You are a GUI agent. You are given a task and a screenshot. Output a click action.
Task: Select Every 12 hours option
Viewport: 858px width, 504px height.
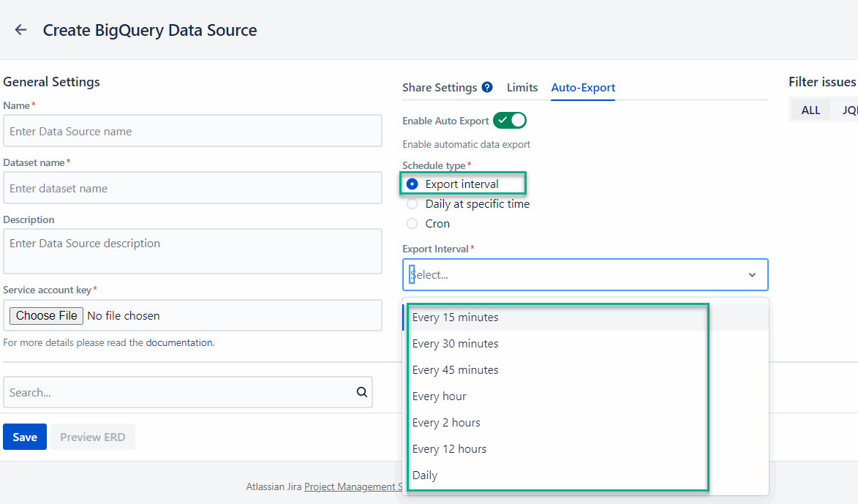tap(449, 449)
